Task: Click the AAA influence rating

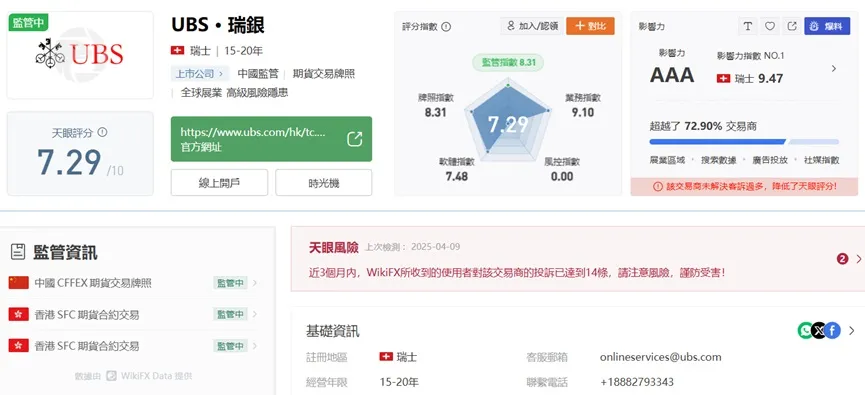Action: click(672, 75)
